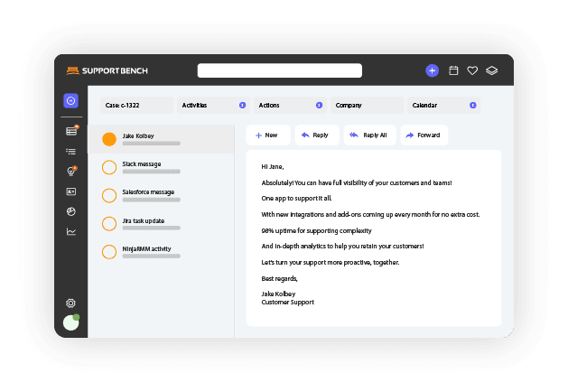Expand the Calendar badge indicator
568x392 pixels.
click(473, 106)
